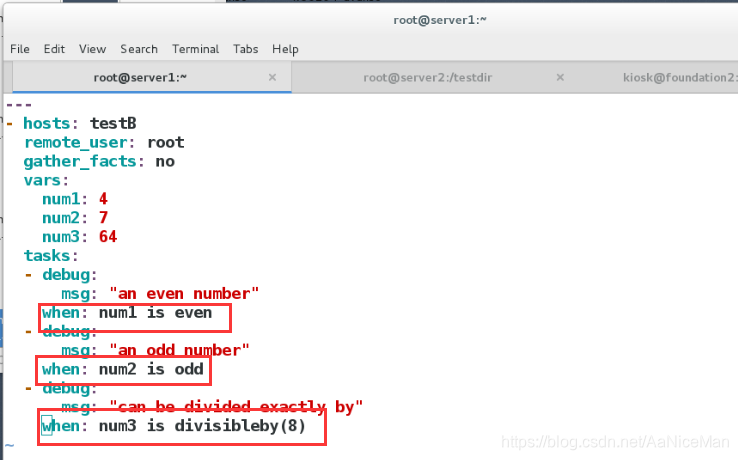Open the File menu
Screen dimensions: 738x460
[20, 49]
